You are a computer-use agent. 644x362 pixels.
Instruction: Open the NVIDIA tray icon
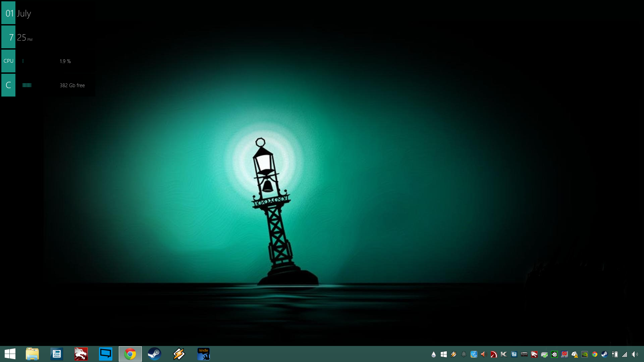point(585,354)
